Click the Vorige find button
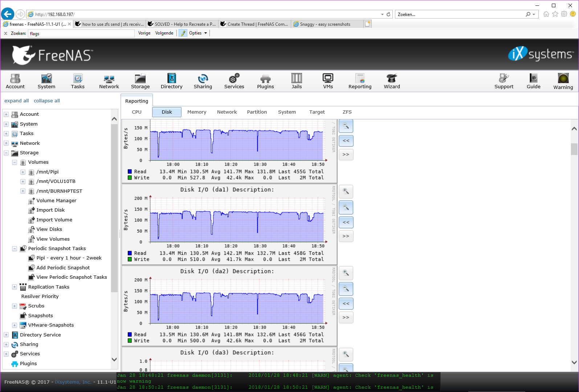This screenshot has width=579, height=392. coord(144,33)
